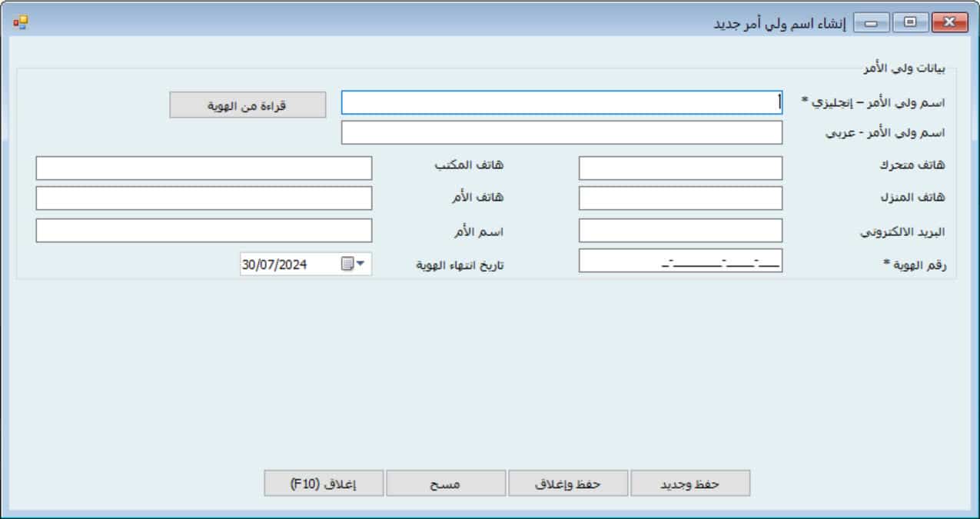Image resolution: width=980 pixels, height=519 pixels.
Task: Click the 'هاتف المكتب' office phone field
Action: [204, 168]
